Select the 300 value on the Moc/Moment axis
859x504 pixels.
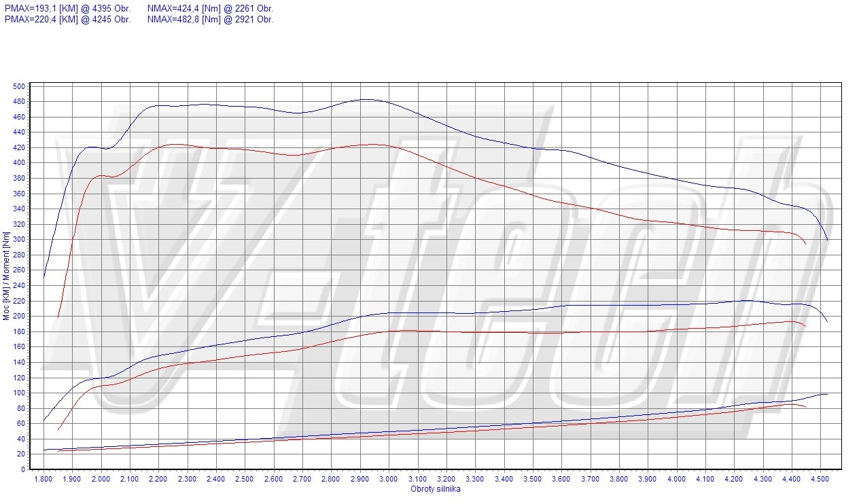click(x=18, y=240)
